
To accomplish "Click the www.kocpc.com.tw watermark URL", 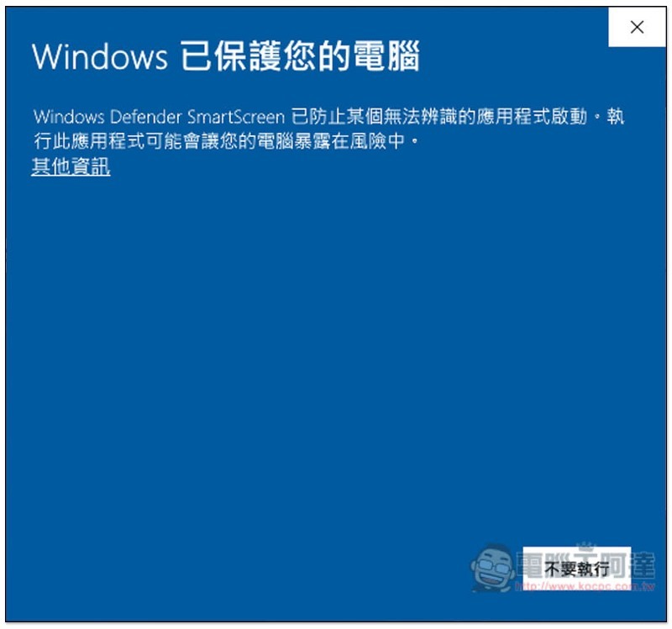I will (x=585, y=586).
